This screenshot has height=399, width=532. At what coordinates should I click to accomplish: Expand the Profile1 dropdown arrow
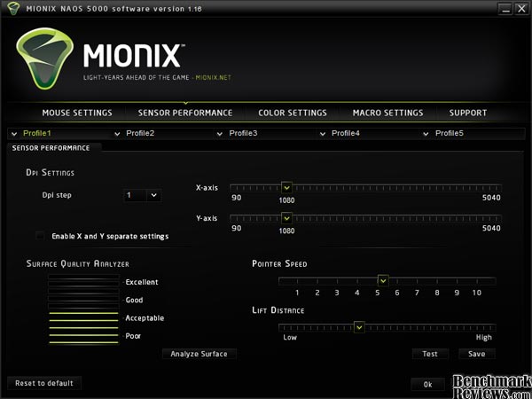point(14,134)
